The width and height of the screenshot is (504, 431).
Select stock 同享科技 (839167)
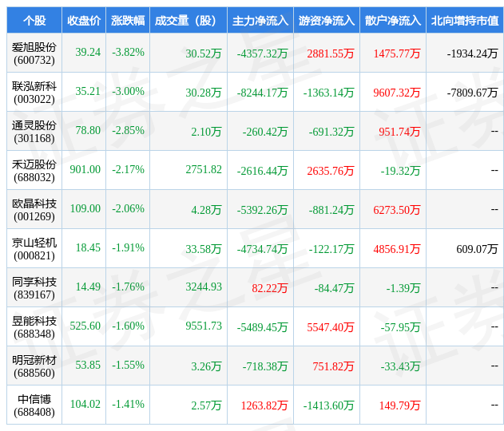click(34, 288)
